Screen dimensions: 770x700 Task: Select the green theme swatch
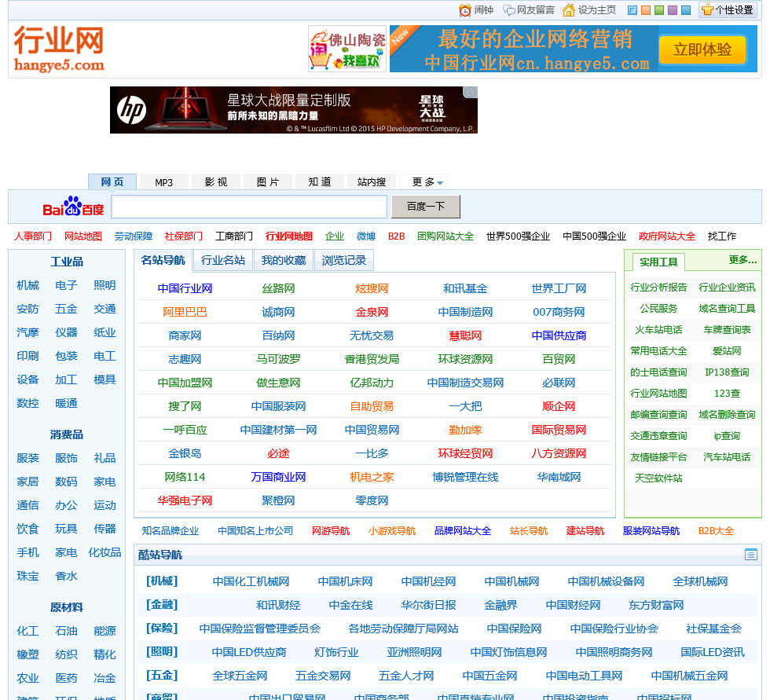(x=659, y=10)
